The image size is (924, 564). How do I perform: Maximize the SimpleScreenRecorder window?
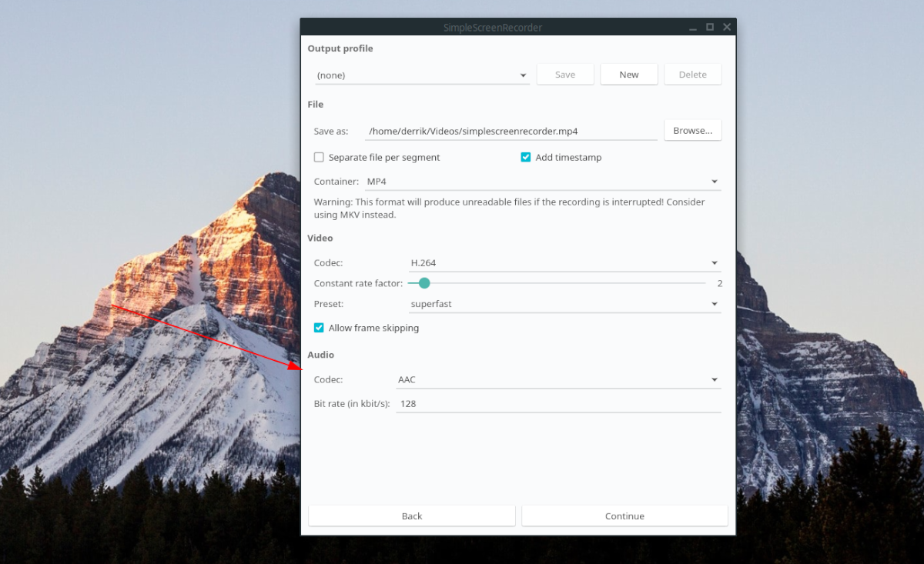(x=710, y=27)
